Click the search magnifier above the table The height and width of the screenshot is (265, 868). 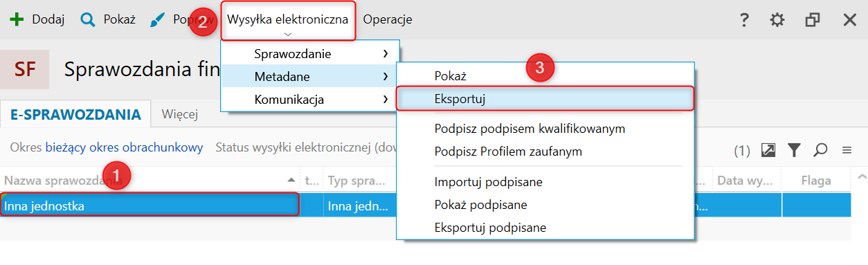(820, 149)
